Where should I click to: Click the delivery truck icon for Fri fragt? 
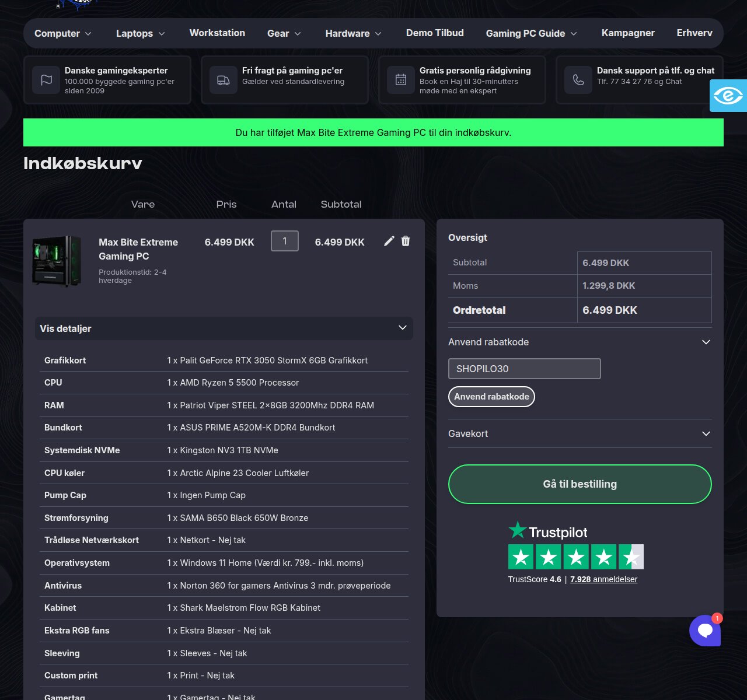tap(224, 80)
